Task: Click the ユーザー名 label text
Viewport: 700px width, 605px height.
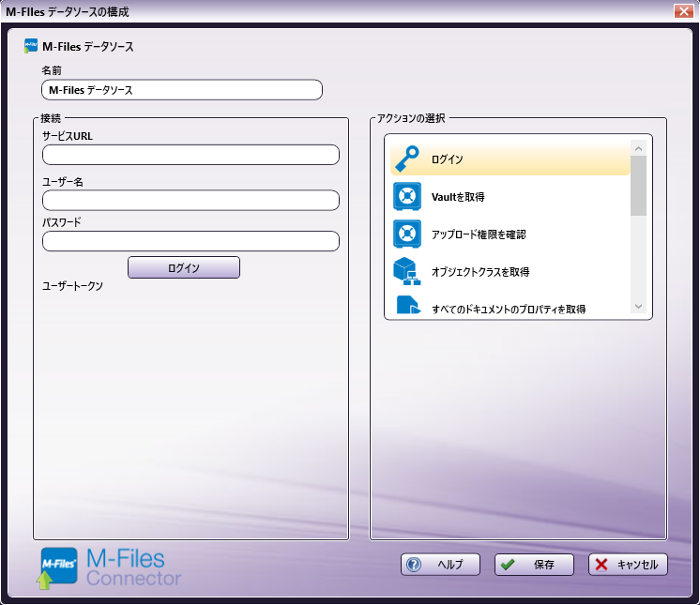Action: [x=63, y=182]
